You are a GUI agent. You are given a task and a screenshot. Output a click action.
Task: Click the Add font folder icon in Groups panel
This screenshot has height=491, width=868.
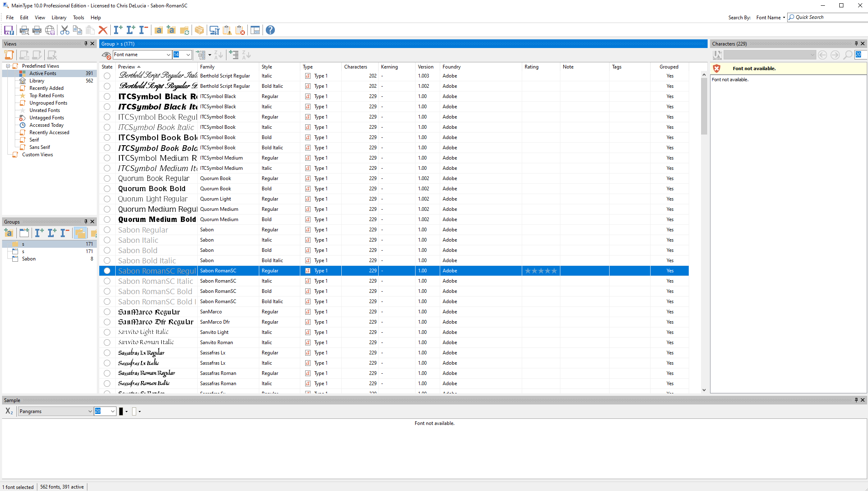click(9, 233)
